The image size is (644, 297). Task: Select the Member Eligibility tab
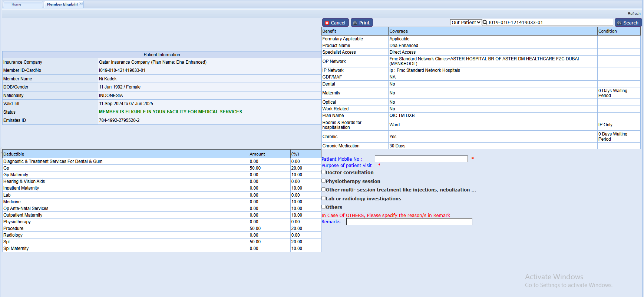point(62,4)
